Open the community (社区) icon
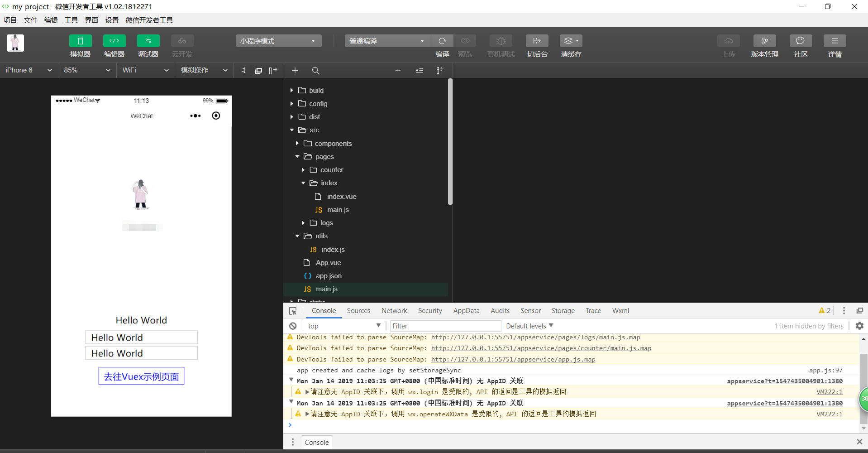 (801, 41)
